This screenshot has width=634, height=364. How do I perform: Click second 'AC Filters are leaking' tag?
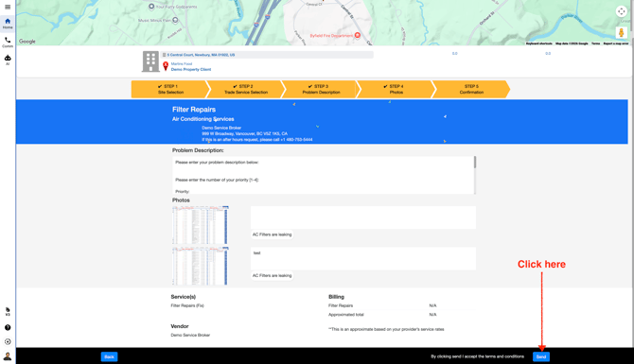click(273, 275)
